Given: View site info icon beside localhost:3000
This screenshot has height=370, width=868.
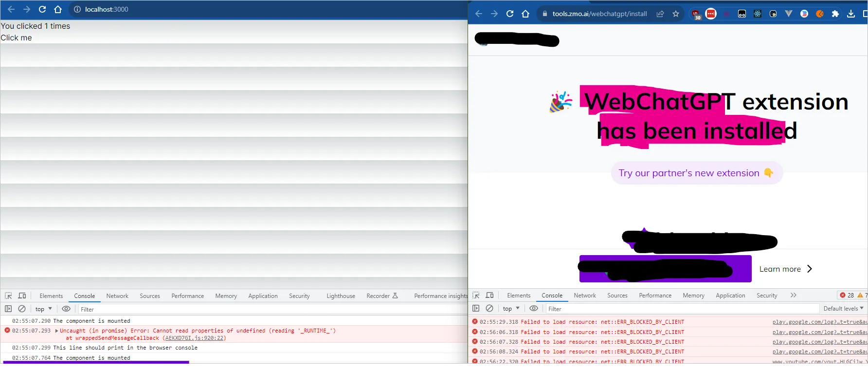Looking at the screenshot, I should (77, 9).
